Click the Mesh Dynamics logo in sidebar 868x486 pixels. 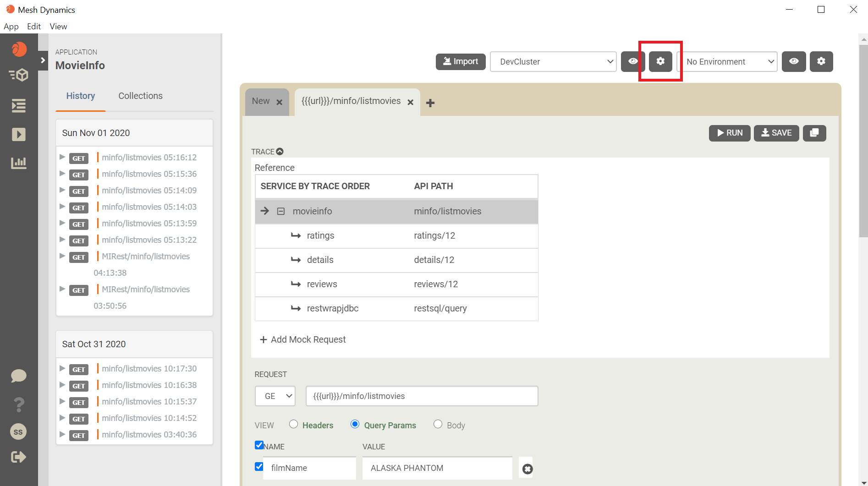tap(19, 49)
